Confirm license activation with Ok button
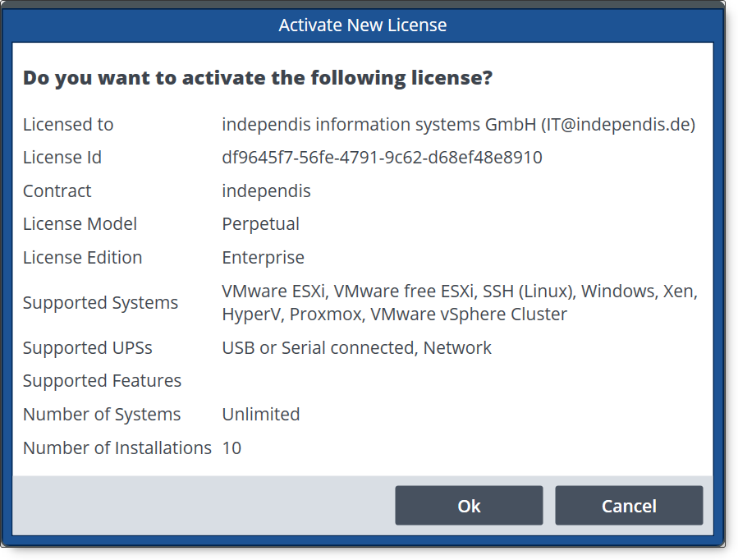The width and height of the screenshot is (738, 560). coord(469,506)
